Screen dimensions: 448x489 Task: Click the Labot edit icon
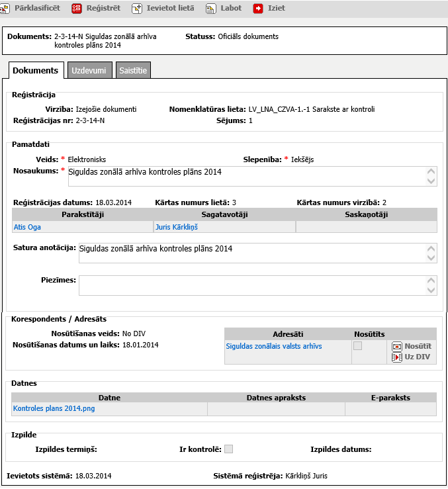210,9
